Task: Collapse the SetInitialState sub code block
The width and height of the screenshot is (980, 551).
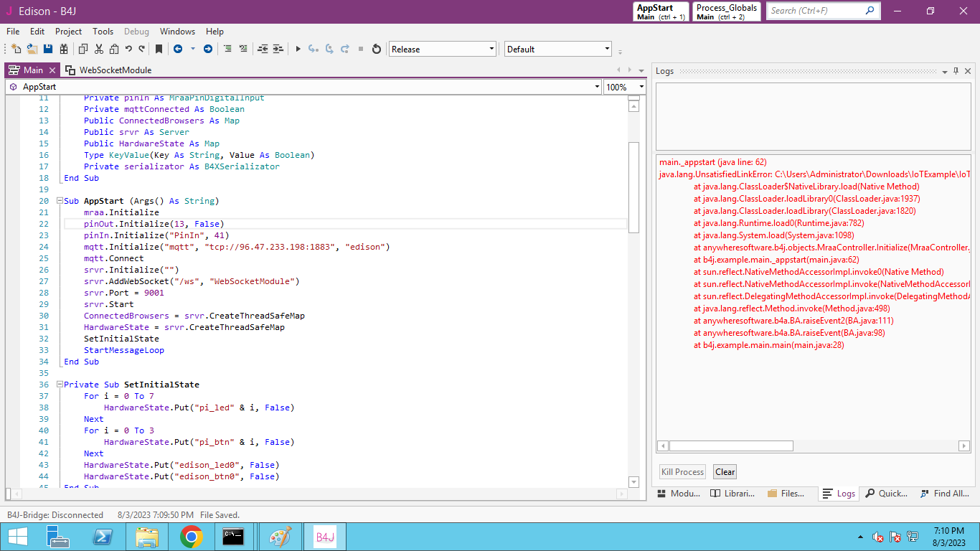Action: point(60,385)
